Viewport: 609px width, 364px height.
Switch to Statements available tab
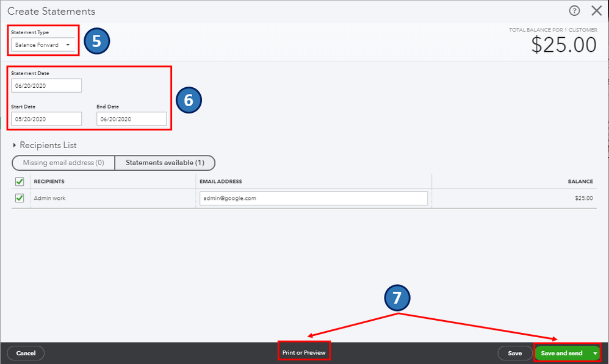click(x=165, y=163)
